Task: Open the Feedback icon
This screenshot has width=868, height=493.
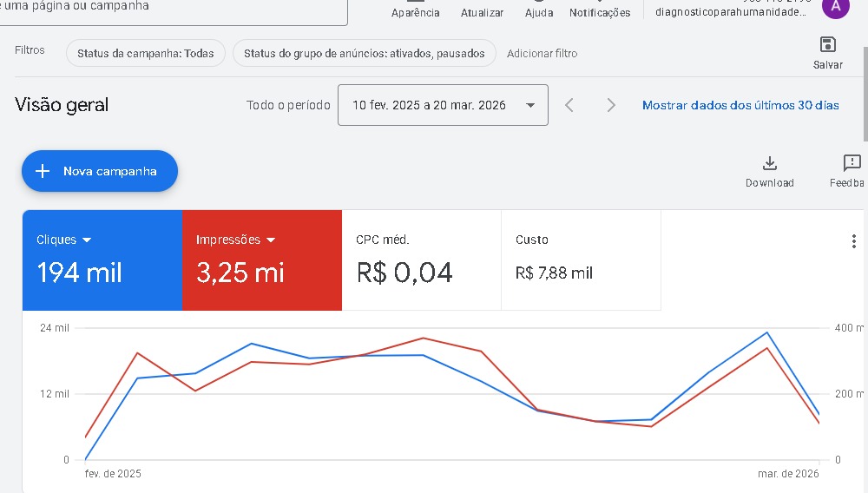Action: click(852, 163)
